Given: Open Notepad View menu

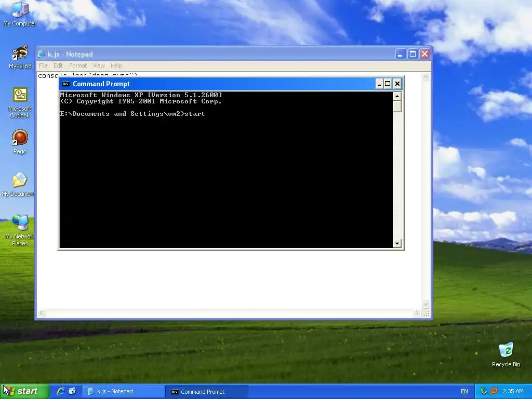Looking at the screenshot, I should 99,65.
